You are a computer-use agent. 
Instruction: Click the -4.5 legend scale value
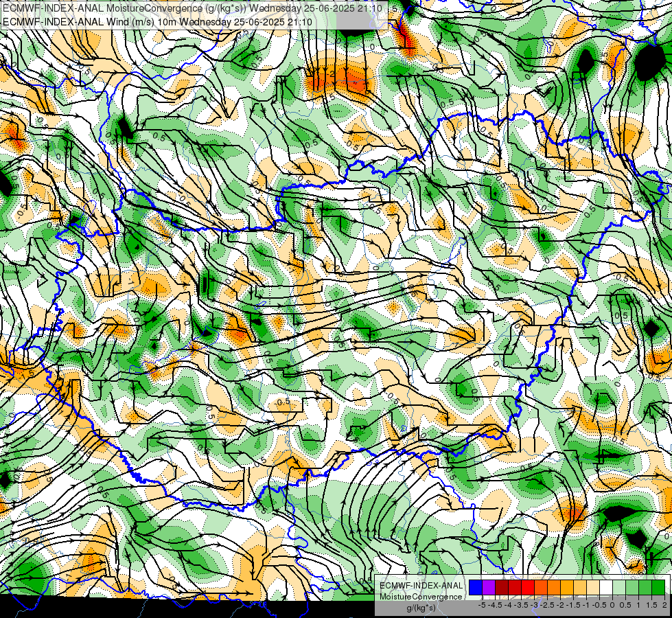pos(495,605)
